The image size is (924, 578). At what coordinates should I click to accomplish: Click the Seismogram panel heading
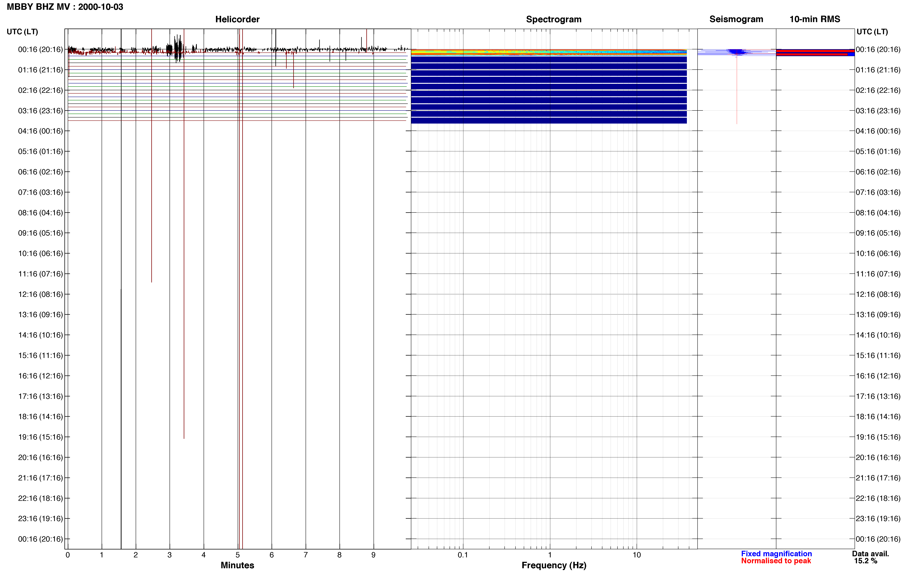pyautogui.click(x=736, y=19)
